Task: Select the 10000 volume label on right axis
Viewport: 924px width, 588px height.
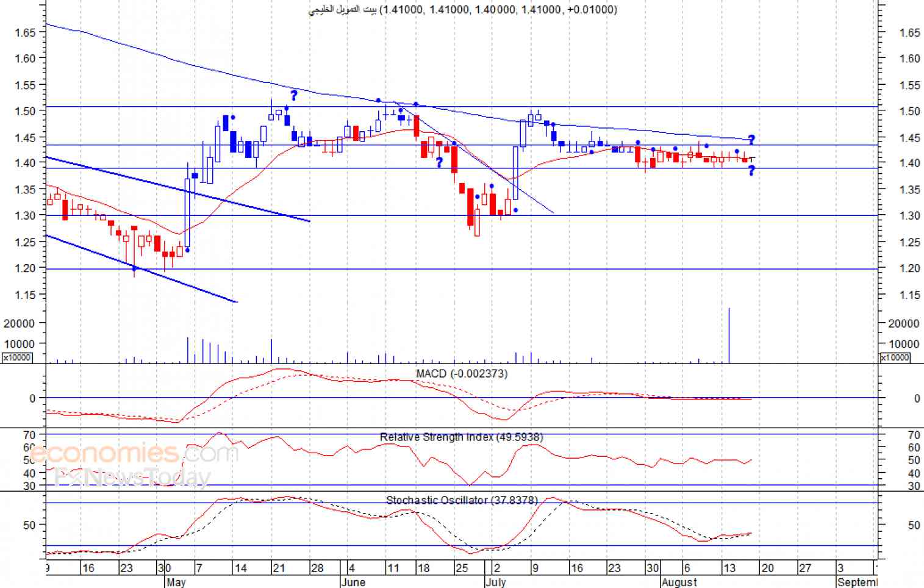Action: [904, 344]
